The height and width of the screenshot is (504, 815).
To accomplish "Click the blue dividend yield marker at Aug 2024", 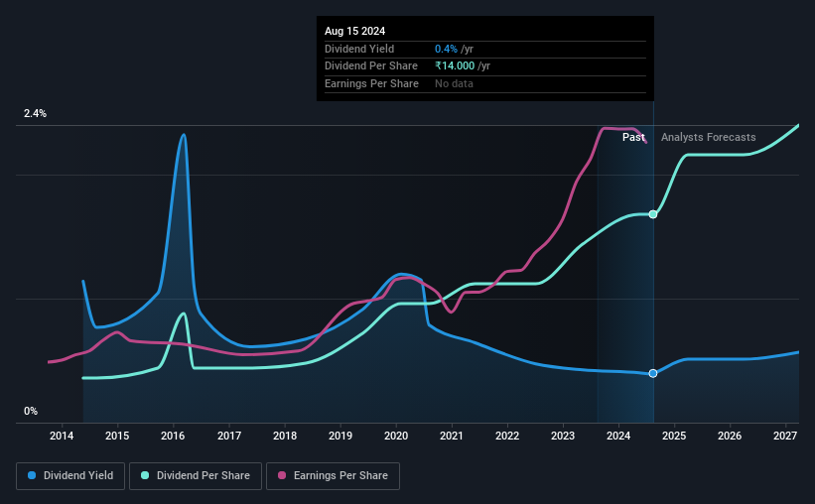I will pos(653,373).
